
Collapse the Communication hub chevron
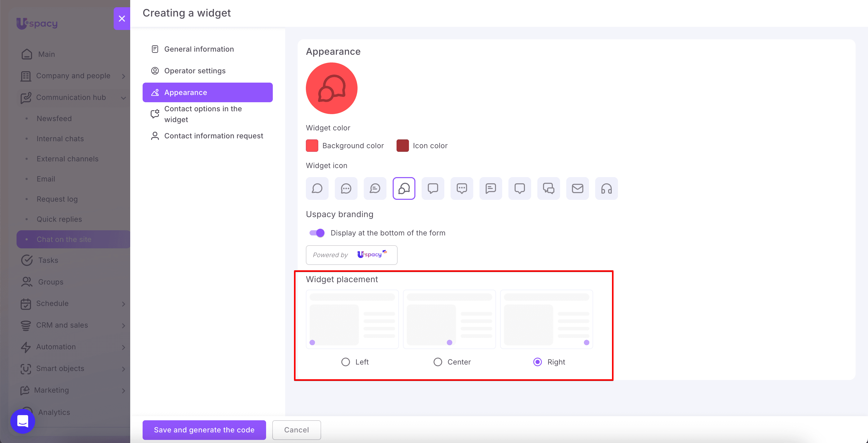[x=124, y=98]
